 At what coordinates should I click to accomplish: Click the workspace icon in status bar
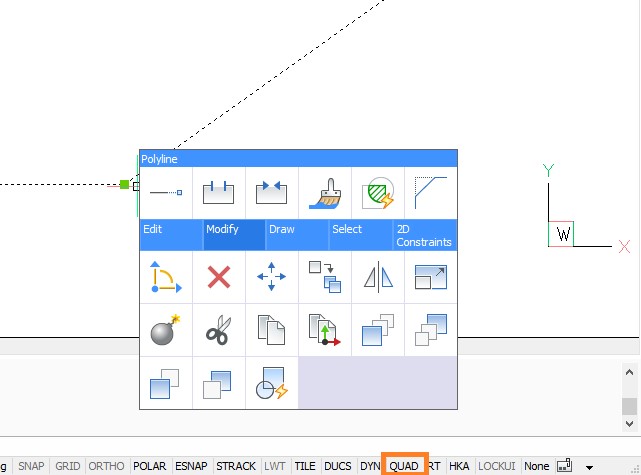pyautogui.click(x=565, y=466)
